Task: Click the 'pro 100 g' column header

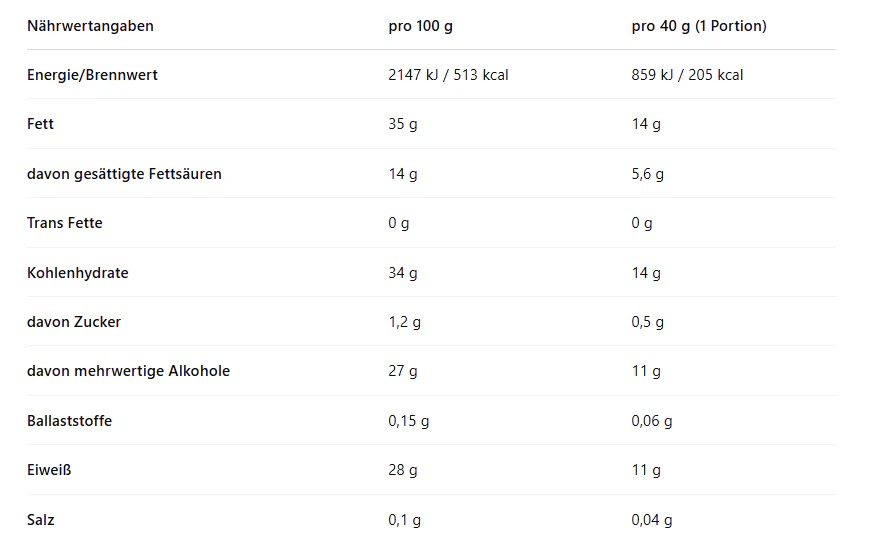Action: (420, 26)
